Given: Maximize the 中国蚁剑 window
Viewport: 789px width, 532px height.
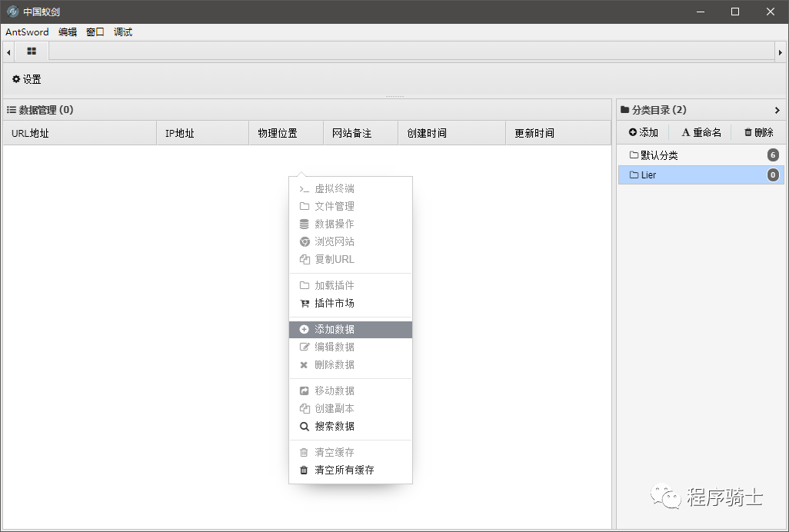Looking at the screenshot, I should [x=734, y=12].
